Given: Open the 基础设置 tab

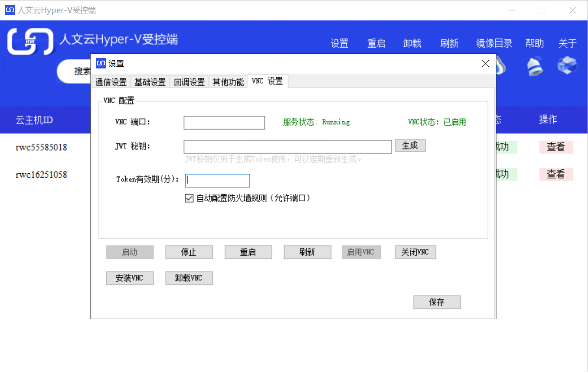Looking at the screenshot, I should (150, 82).
